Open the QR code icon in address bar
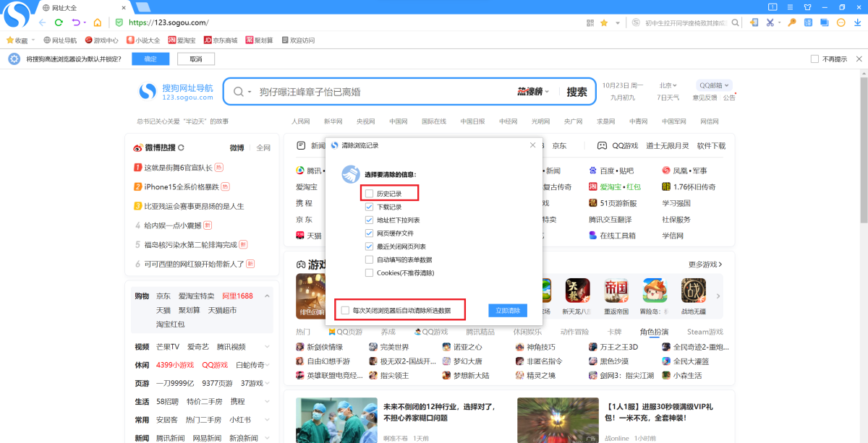This screenshot has width=868, height=443. [x=590, y=22]
